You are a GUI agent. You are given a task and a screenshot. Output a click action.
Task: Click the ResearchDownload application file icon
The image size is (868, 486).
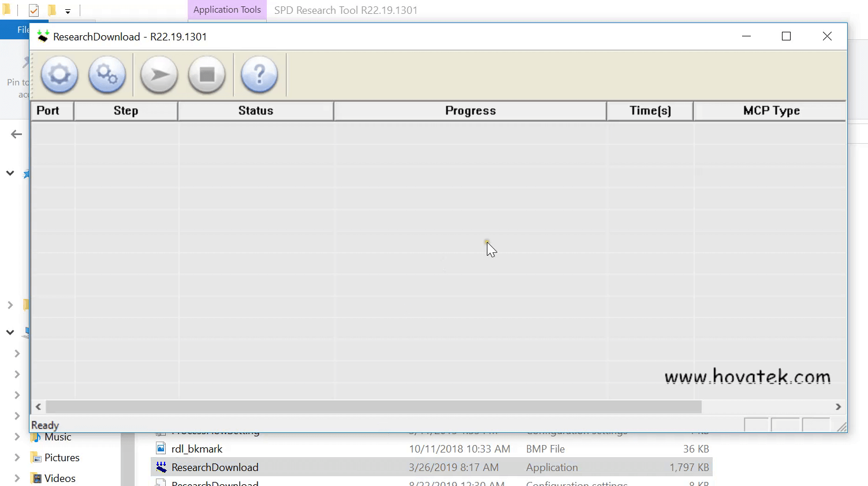161,467
